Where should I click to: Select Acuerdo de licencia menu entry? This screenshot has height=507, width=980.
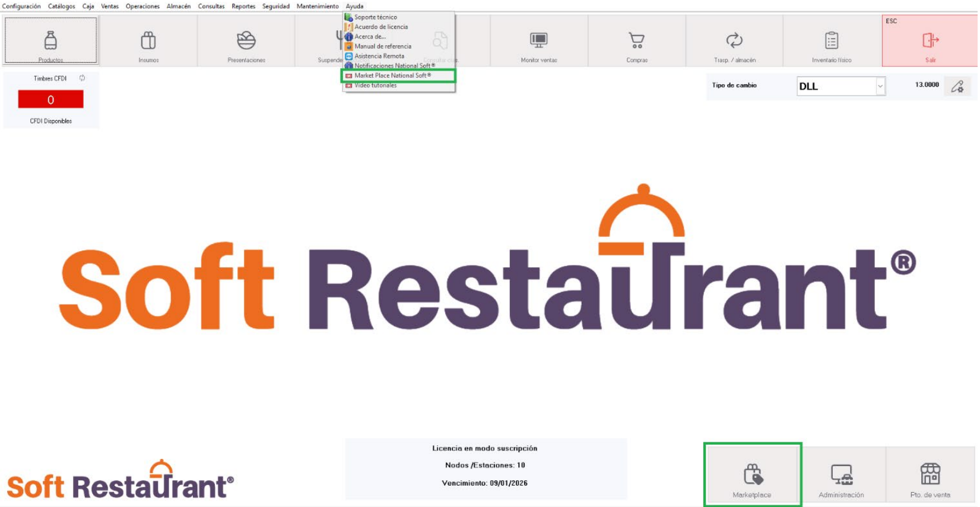[399, 27]
